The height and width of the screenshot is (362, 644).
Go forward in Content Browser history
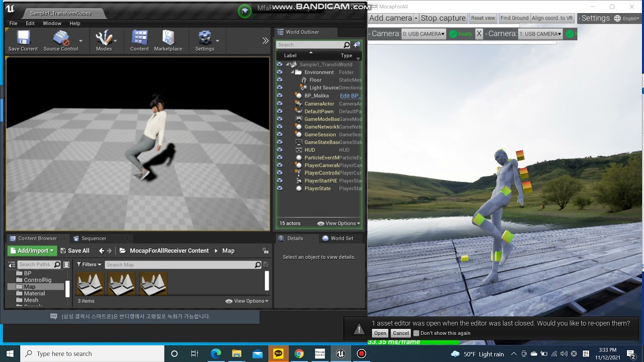(x=109, y=251)
